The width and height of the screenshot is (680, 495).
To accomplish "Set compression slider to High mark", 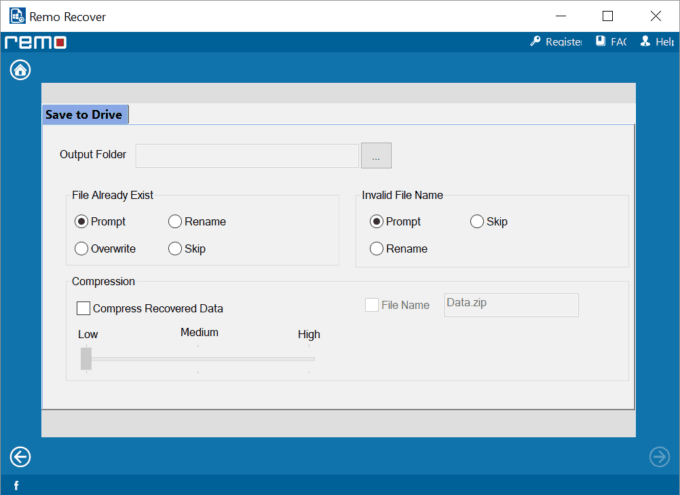I will [x=309, y=359].
